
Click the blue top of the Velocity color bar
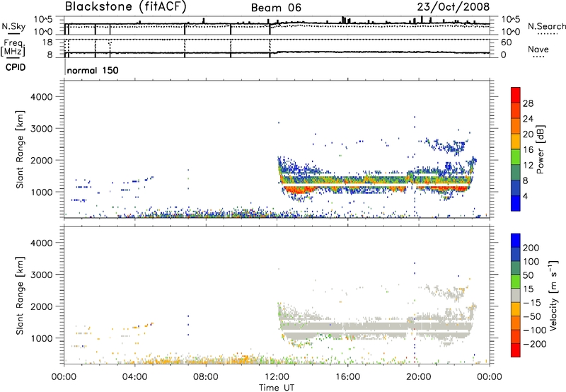516,241
